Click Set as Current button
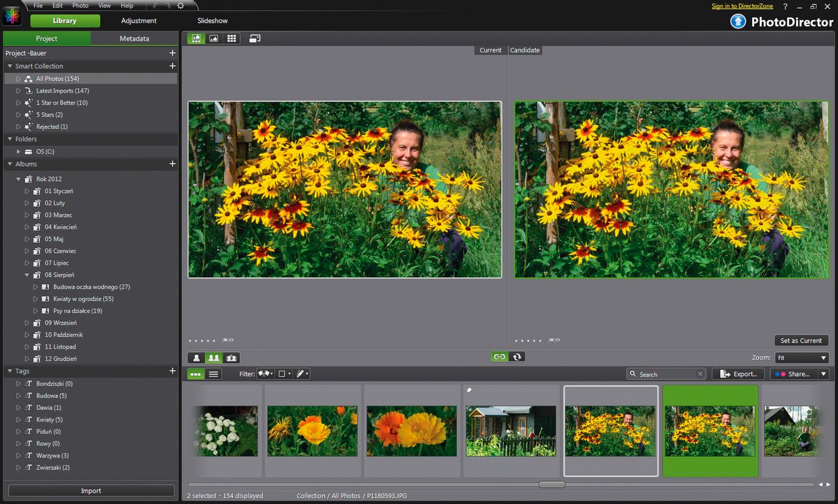This screenshot has width=838, height=504. coord(801,340)
